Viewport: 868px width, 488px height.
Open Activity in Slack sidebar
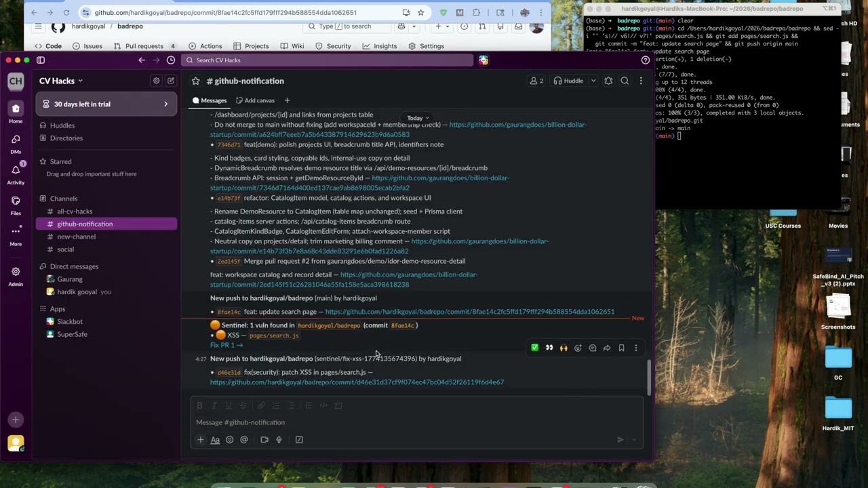pyautogui.click(x=16, y=174)
